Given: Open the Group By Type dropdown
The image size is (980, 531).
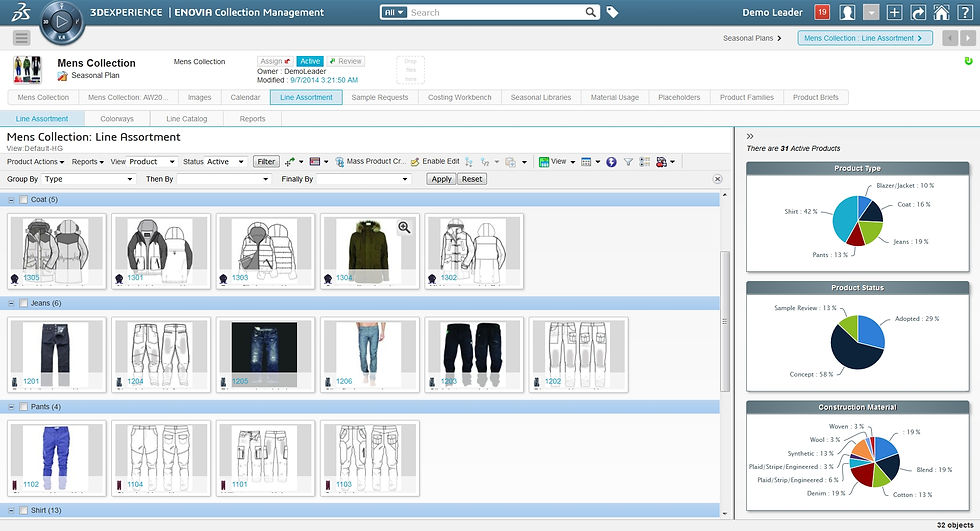Looking at the screenshot, I should (89, 179).
